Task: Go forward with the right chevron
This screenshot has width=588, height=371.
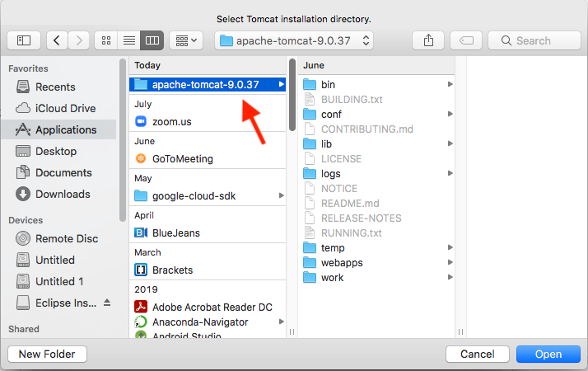Action: pos(79,40)
